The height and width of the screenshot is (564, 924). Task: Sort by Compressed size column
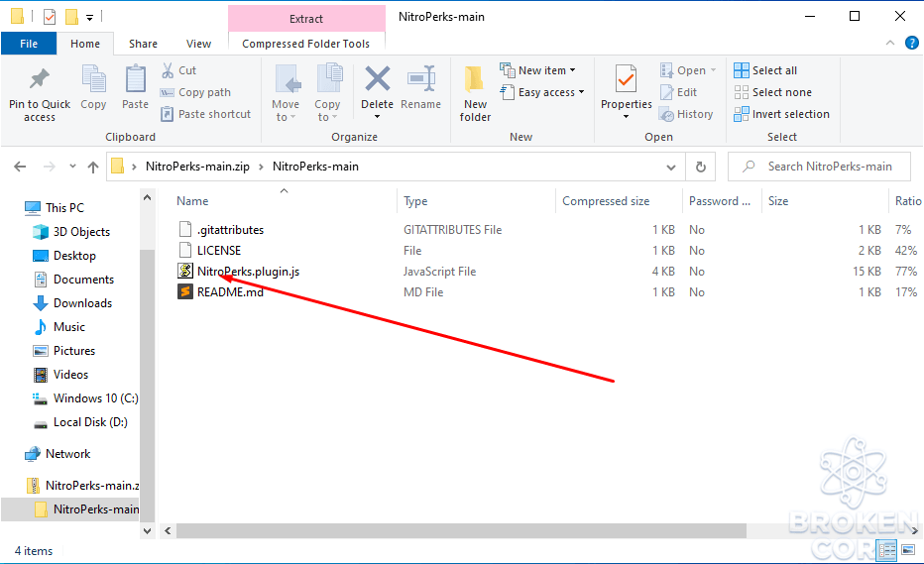pos(606,201)
